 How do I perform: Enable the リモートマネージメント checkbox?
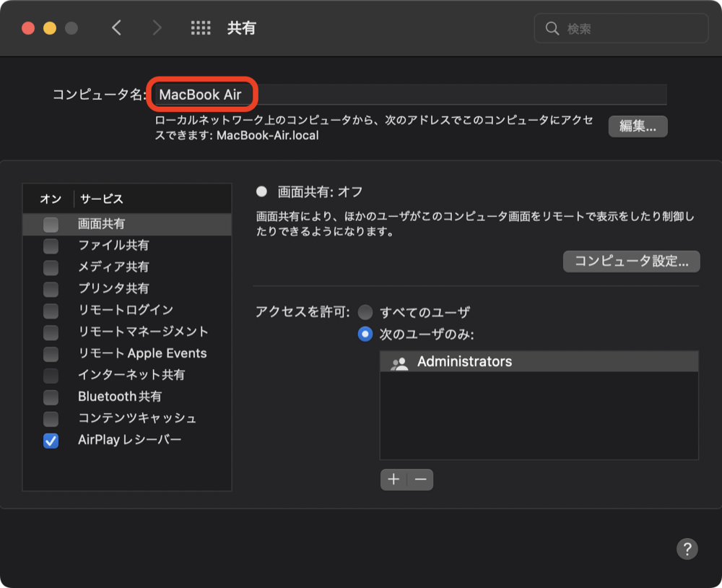pos(51,332)
